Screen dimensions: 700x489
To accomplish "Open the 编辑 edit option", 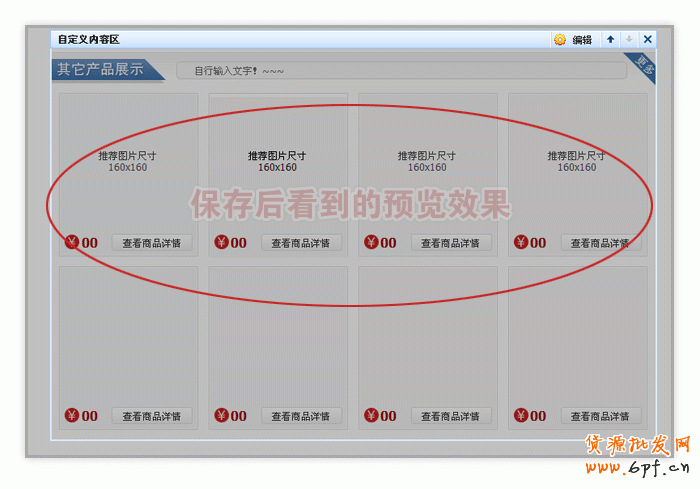I will 582,40.
